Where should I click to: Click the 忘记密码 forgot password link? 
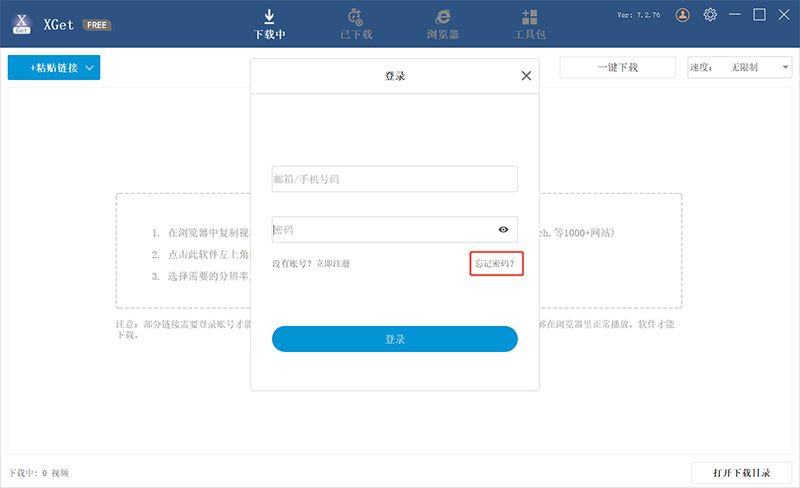click(x=498, y=264)
